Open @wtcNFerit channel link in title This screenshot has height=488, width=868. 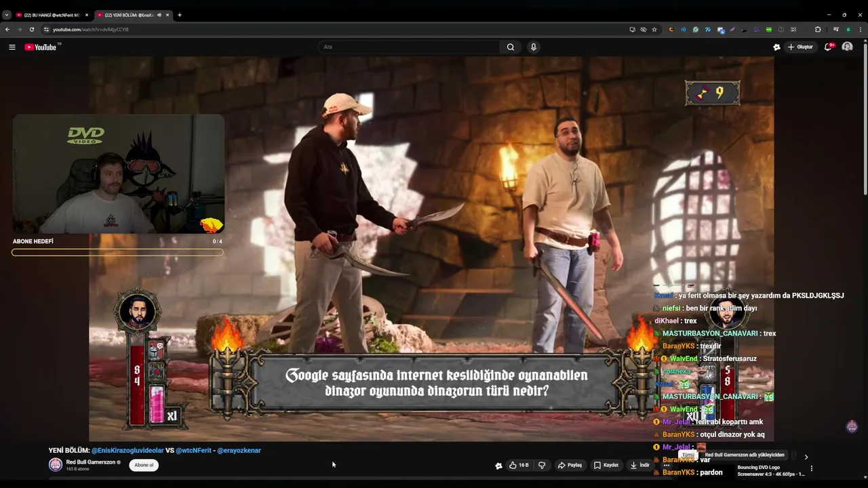click(193, 450)
